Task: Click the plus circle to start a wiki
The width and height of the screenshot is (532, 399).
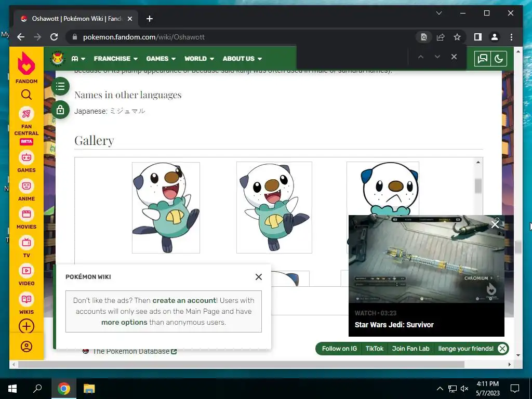Action: 26,326
